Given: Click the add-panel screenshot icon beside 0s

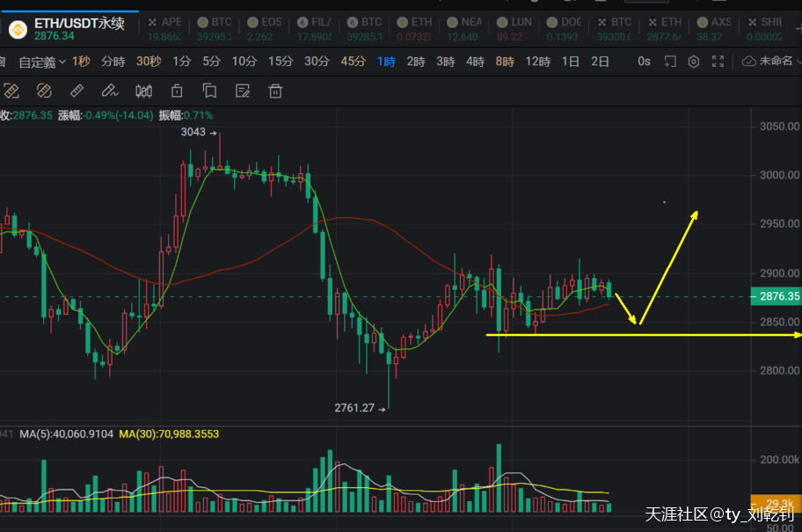Looking at the screenshot, I should [x=669, y=62].
